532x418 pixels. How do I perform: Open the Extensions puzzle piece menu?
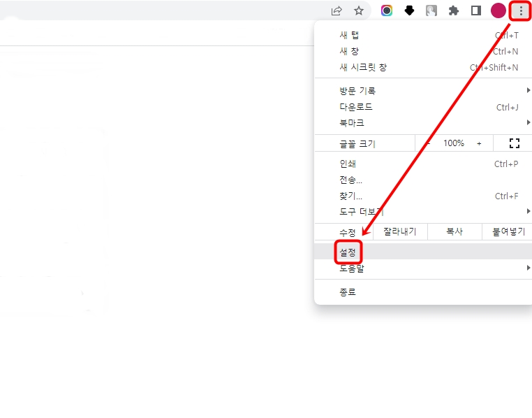(x=453, y=11)
